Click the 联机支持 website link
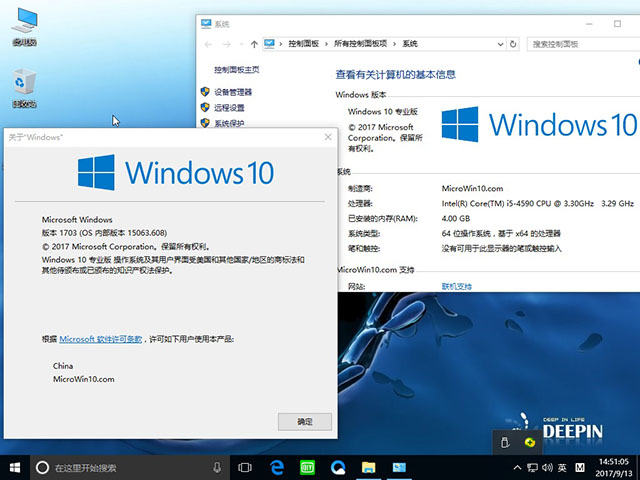Screen dimensions: 640x480 point(456,286)
